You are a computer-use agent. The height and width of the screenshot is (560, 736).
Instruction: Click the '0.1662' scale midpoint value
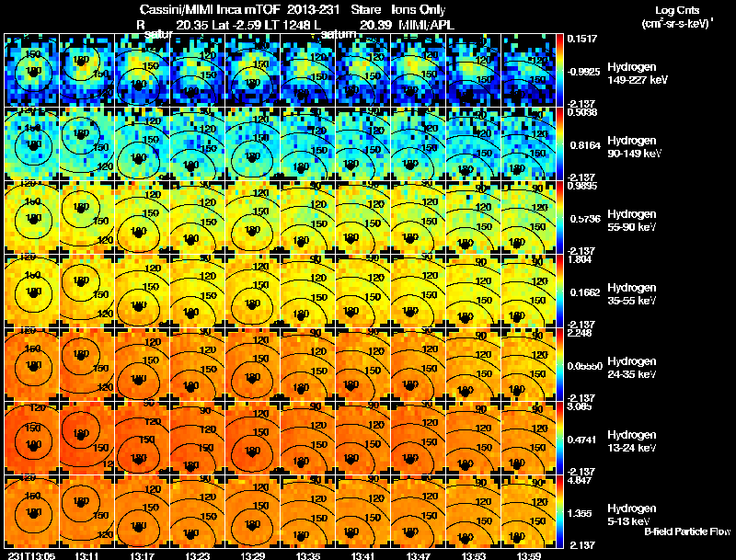click(583, 292)
